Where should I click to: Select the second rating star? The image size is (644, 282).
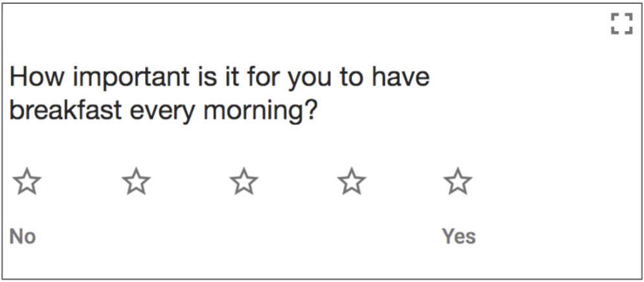(x=136, y=180)
